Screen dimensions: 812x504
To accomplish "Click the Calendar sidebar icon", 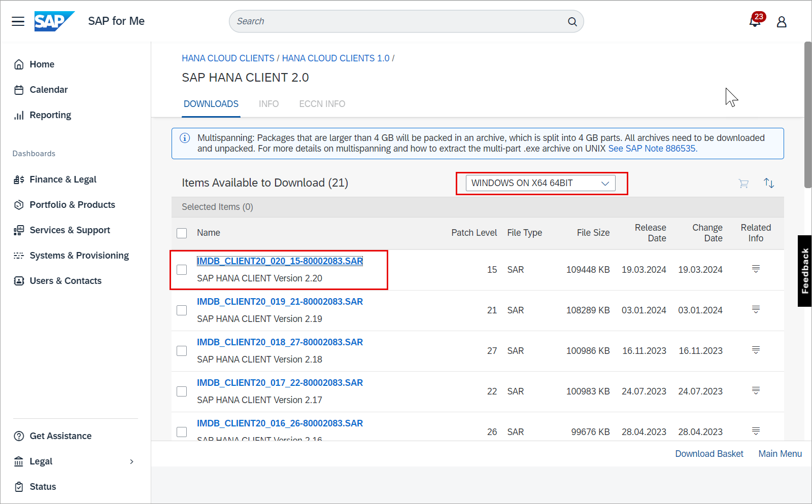I will click(19, 90).
